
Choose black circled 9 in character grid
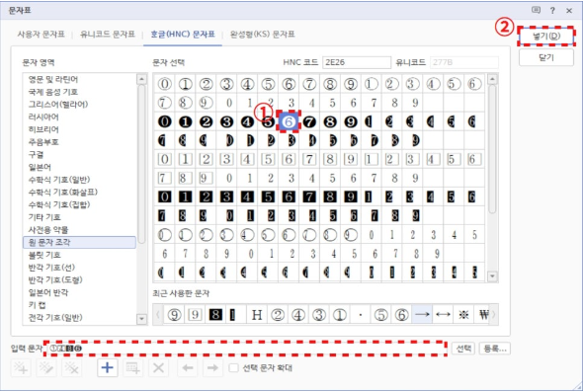(x=350, y=121)
